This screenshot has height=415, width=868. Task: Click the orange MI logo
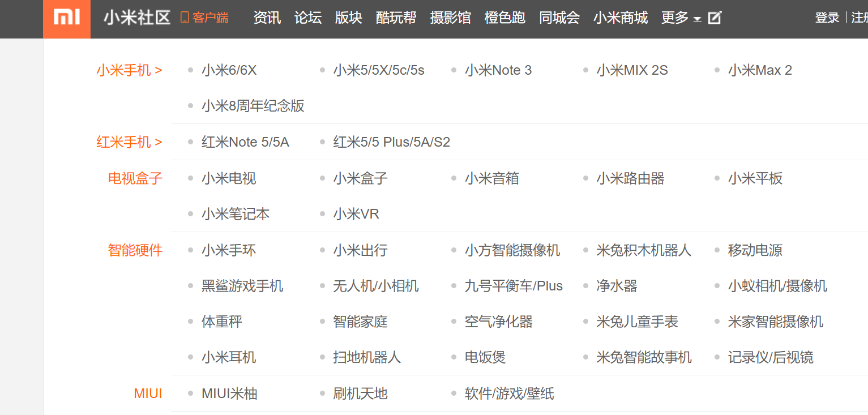tap(67, 19)
